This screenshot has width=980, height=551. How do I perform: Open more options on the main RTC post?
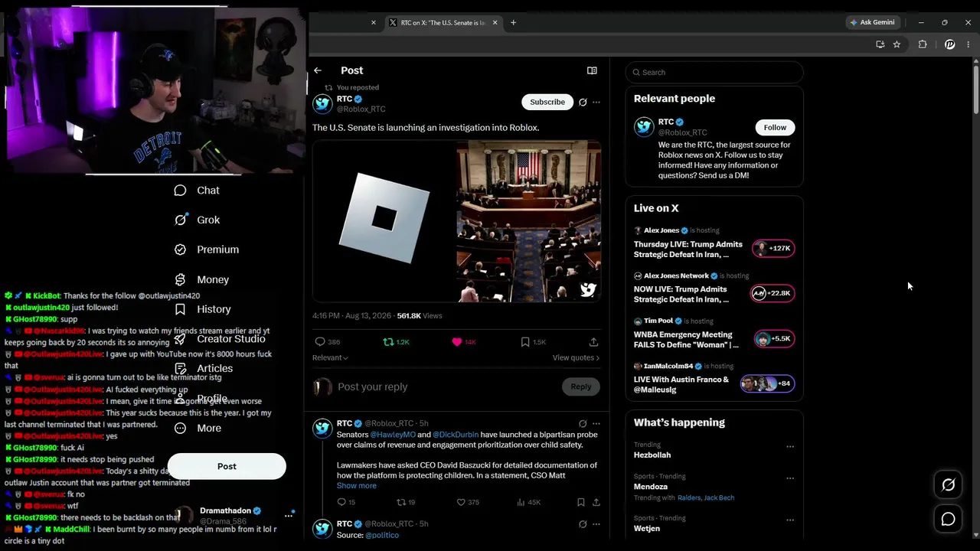(596, 102)
